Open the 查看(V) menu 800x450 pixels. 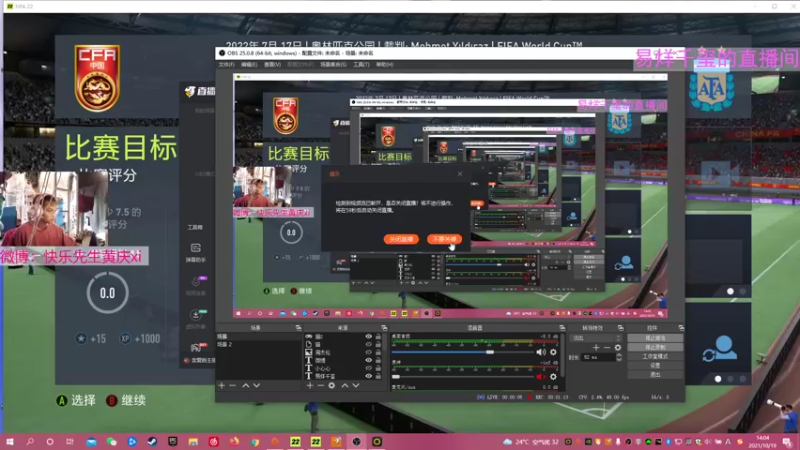tap(272, 65)
